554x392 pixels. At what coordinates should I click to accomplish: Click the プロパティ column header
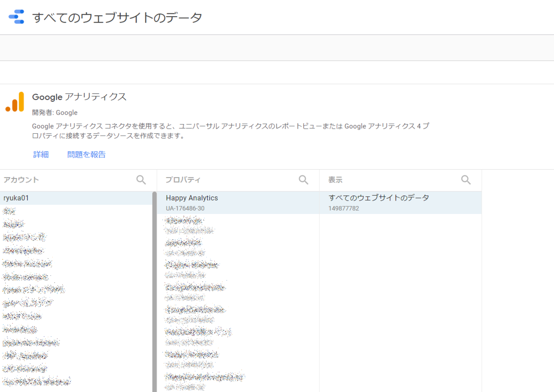183,180
